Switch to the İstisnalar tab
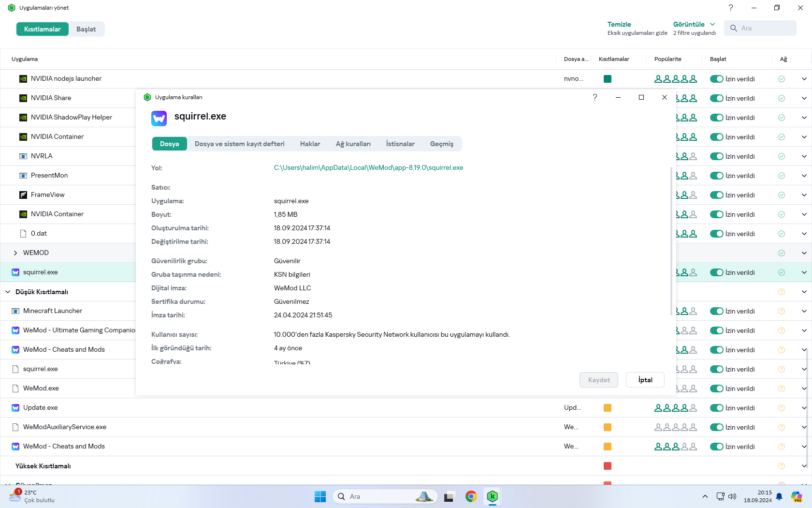This screenshot has height=508, width=812. tap(400, 144)
